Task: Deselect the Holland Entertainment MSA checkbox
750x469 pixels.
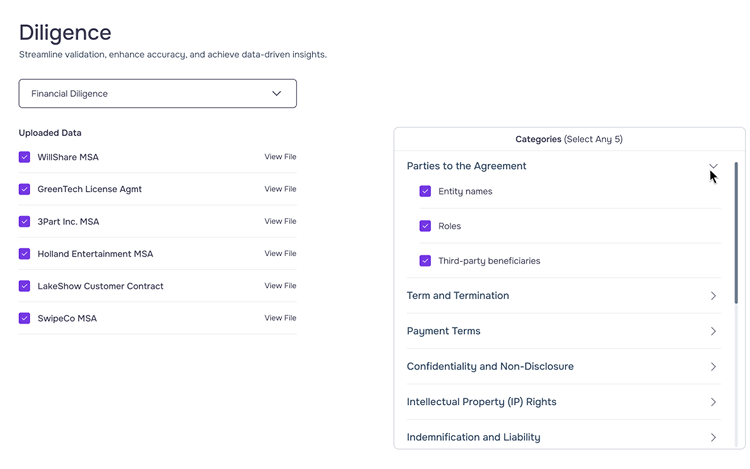Action: pos(25,254)
